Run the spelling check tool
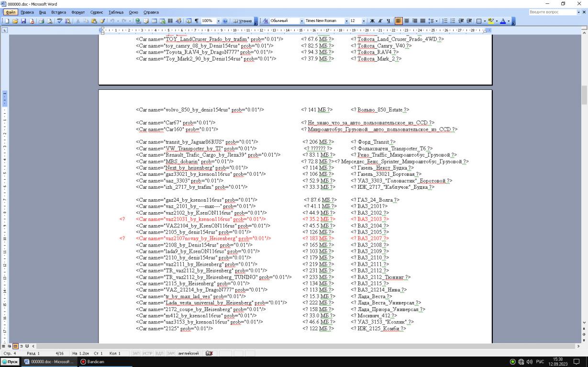This screenshot has height=367, width=588. point(59,21)
